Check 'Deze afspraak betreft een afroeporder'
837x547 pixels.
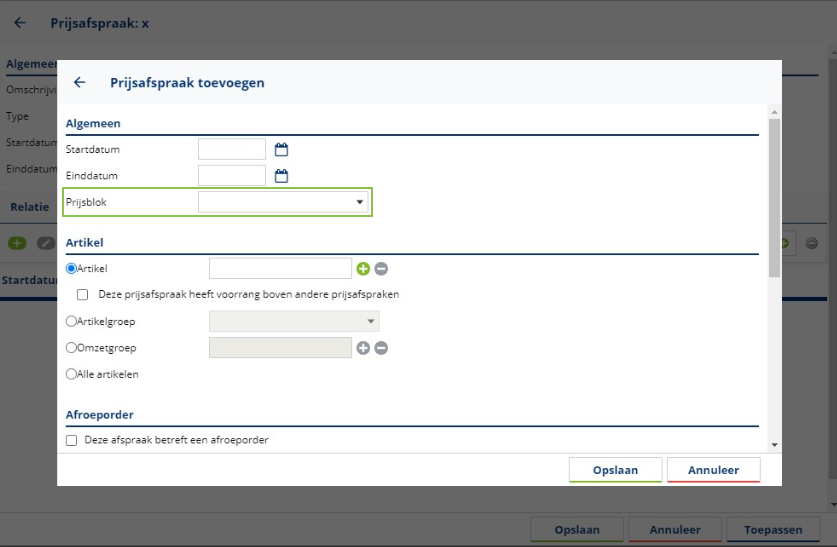pyautogui.click(x=71, y=440)
